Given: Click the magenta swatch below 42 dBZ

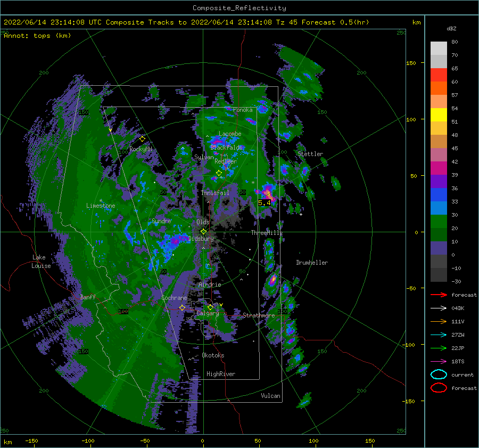Looking at the screenshot, I should (439, 168).
